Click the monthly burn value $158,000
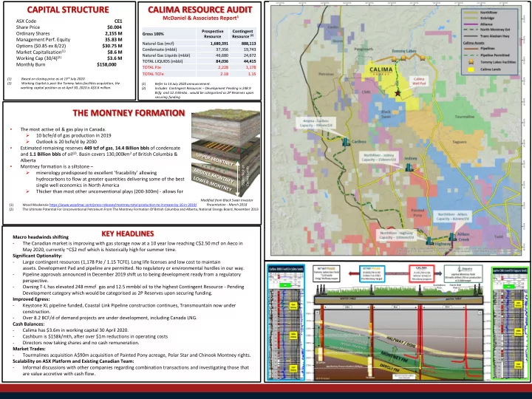Screen dimensions: 532x399 pyautogui.click(x=106, y=64)
